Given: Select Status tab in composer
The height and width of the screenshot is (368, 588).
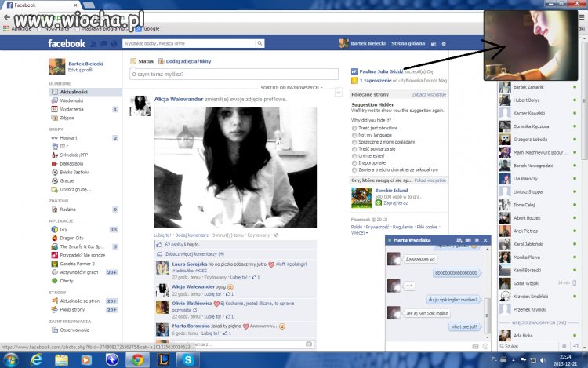Looking at the screenshot, I should 142,61.
